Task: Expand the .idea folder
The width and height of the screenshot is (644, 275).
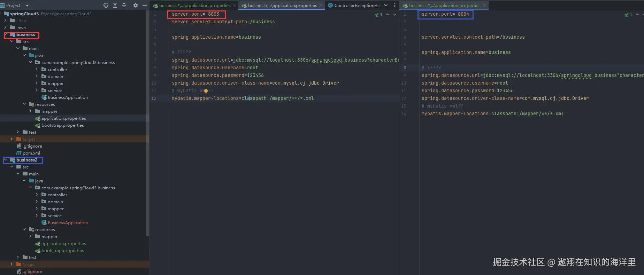Action: tap(5, 21)
